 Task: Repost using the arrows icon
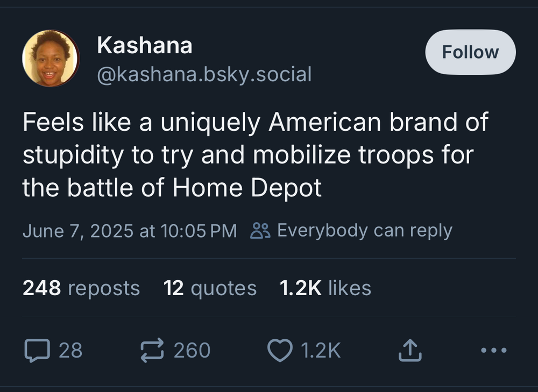point(152,351)
